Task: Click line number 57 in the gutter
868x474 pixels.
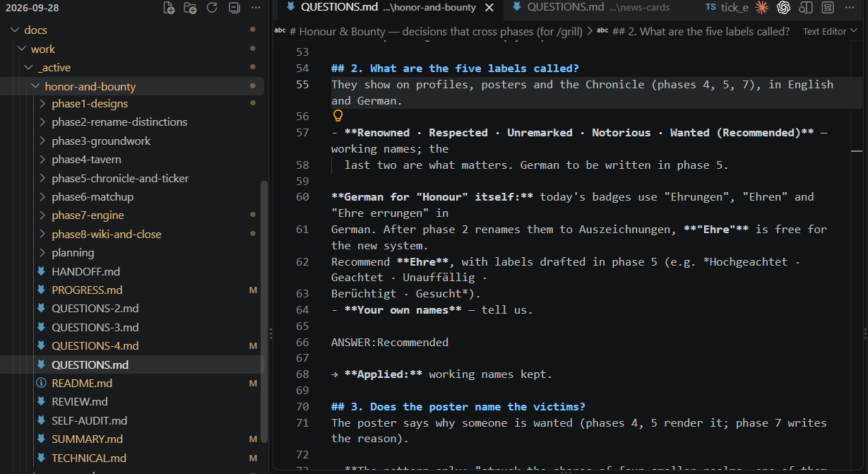Action: coord(302,133)
